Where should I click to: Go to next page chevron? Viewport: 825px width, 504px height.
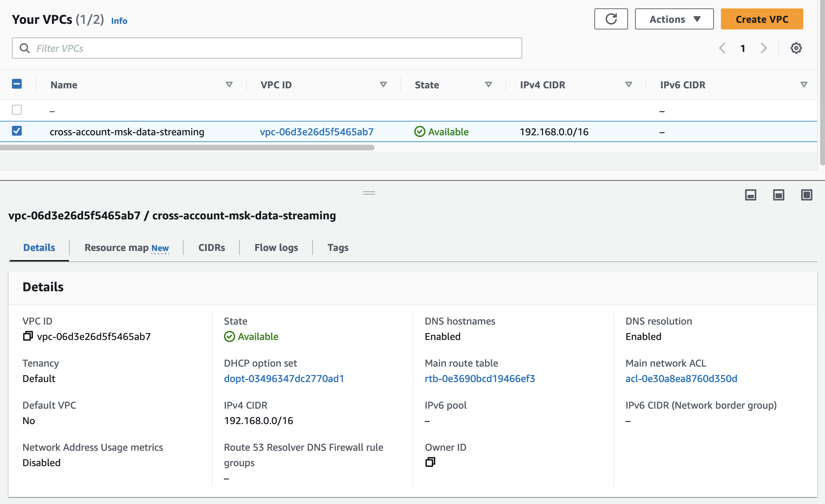pos(764,48)
